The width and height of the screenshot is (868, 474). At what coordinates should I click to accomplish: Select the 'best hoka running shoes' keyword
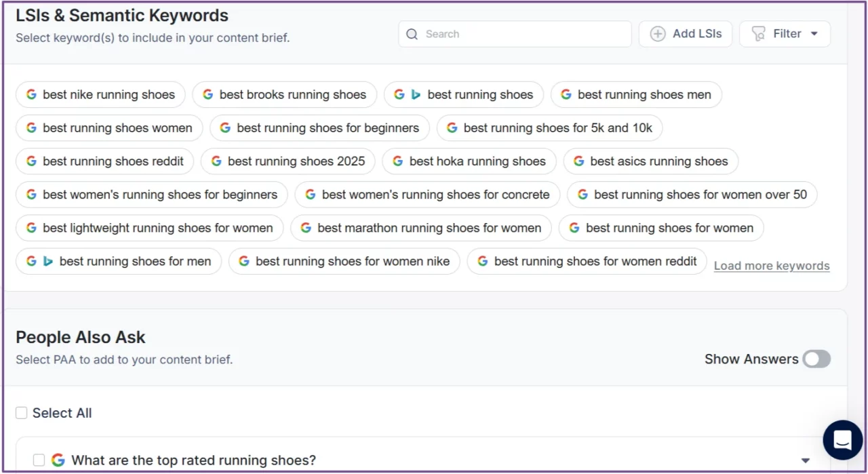tap(477, 161)
